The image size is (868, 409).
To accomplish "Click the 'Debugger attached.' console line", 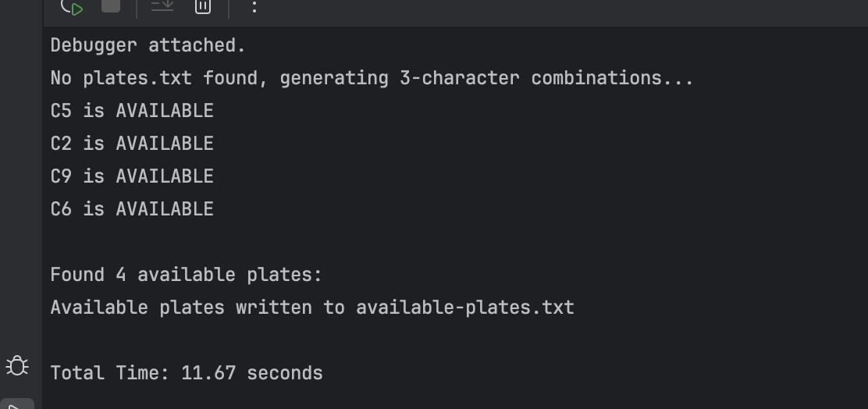I will [148, 45].
